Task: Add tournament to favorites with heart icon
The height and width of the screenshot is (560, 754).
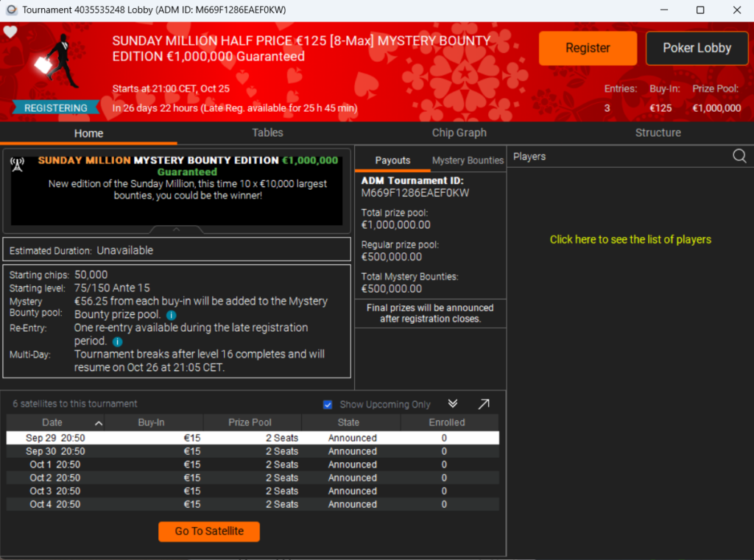Action: pos(10,32)
